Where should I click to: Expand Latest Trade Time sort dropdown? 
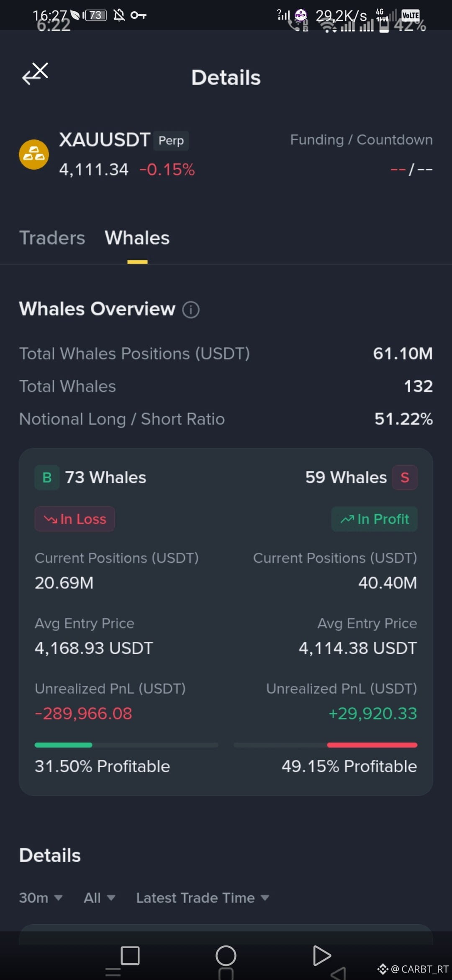click(x=203, y=898)
